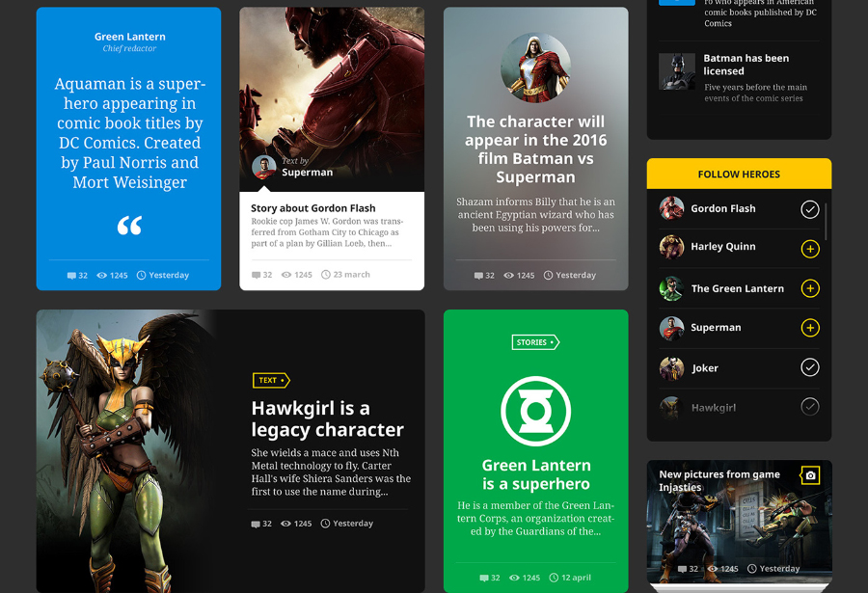The width and height of the screenshot is (868, 593).
Task: Click the quotation mark icon on Aquaman card
Action: click(129, 226)
